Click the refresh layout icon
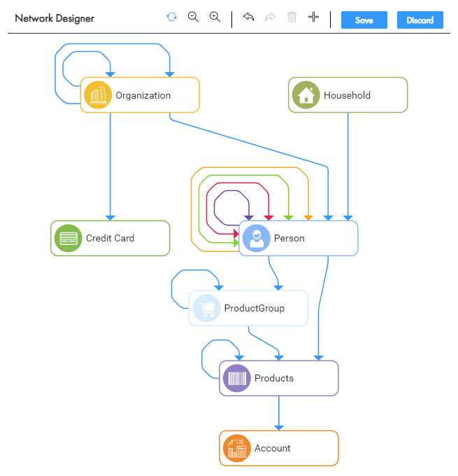The image size is (458, 476). (172, 17)
